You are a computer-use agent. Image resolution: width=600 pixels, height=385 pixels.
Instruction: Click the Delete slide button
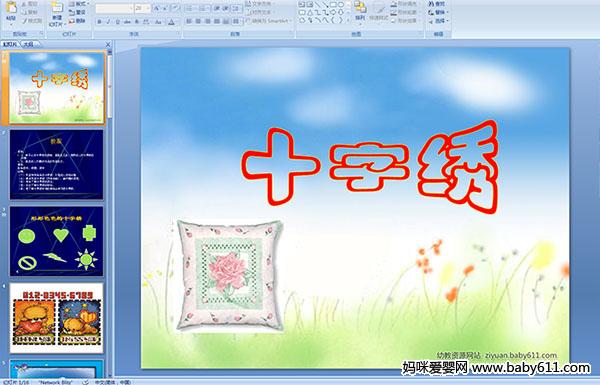(x=77, y=21)
